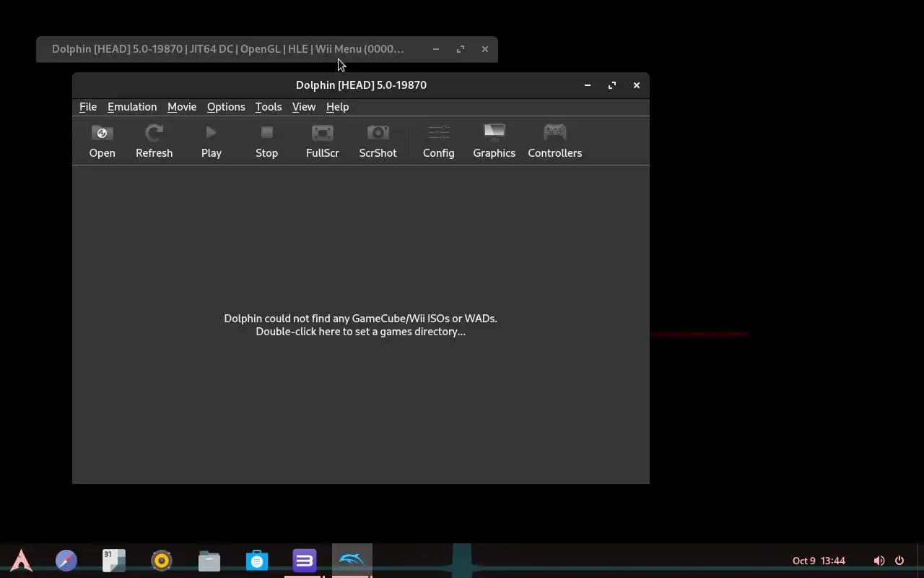The width and height of the screenshot is (924, 578).
Task: Click the Stop toolbar button
Action: [266, 141]
